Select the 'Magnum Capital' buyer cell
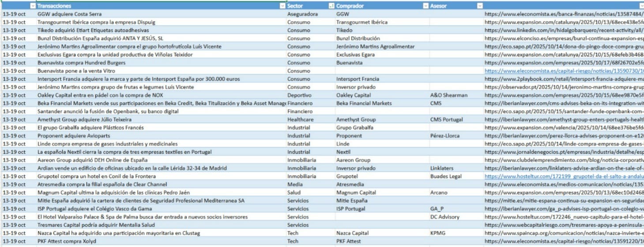This screenshot has width=644, height=247. 382,193
